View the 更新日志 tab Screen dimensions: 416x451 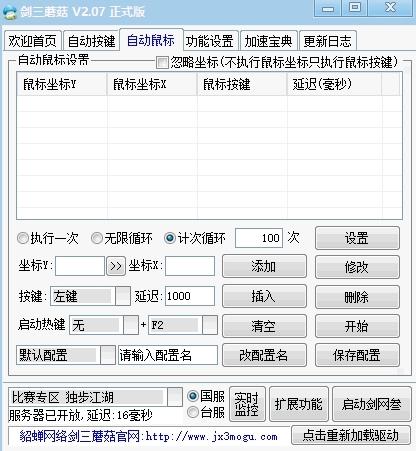[x=327, y=41]
